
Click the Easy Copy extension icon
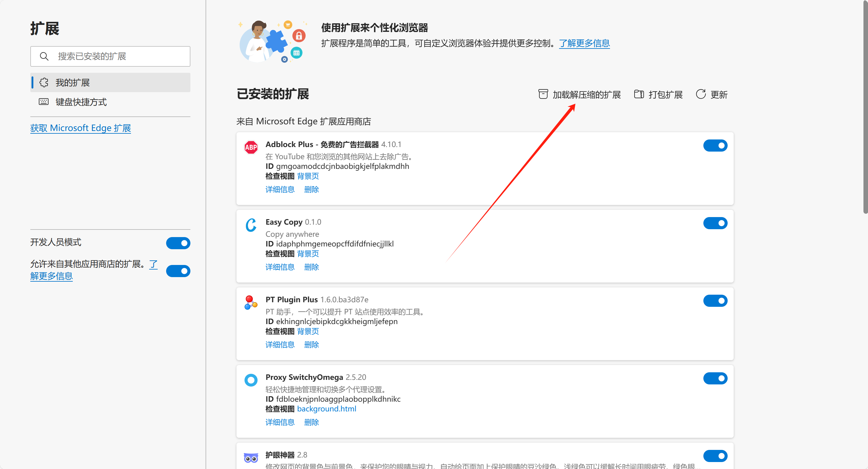tap(251, 225)
